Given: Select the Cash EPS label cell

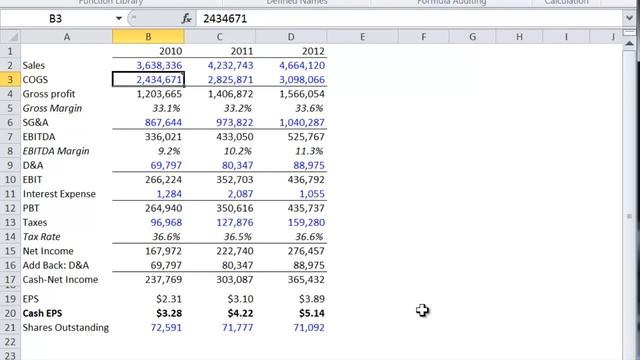Looking at the screenshot, I should tap(67, 313).
